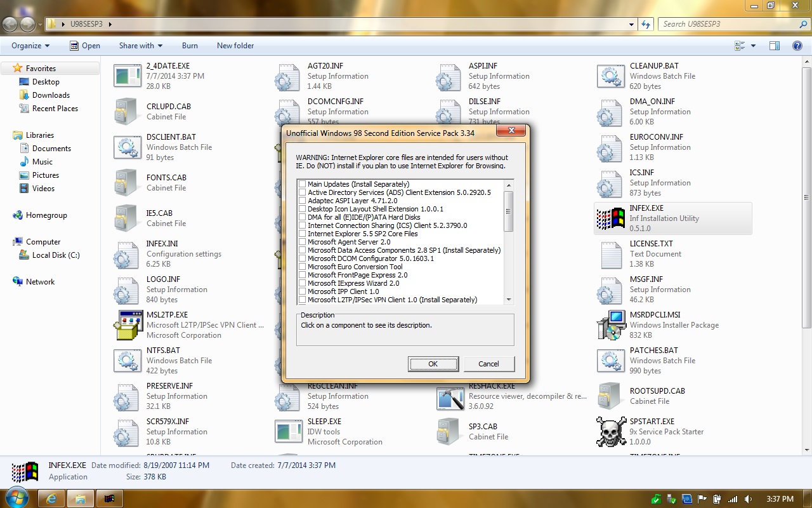812x508 pixels.
Task: Click the U98SESP3 breadcrumb arrow
Action: (110, 24)
